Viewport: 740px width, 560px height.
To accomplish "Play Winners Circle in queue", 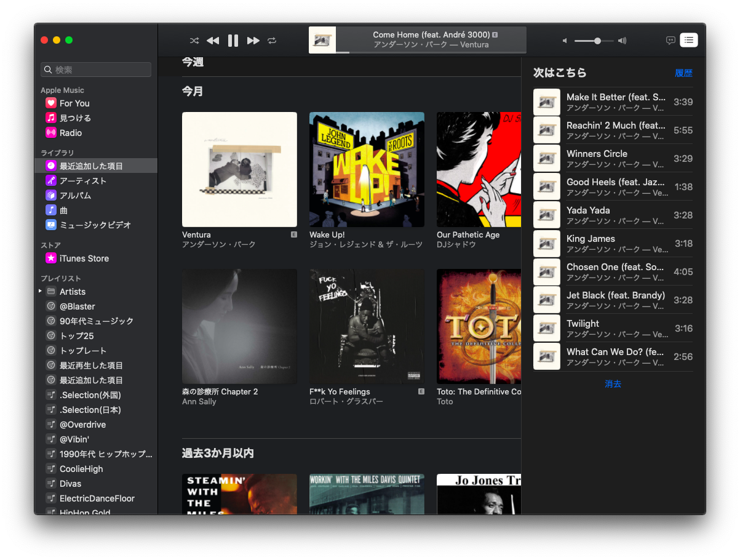I will click(613, 159).
